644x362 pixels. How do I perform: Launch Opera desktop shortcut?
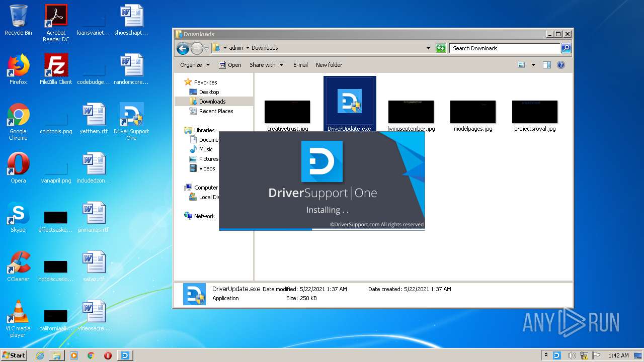(x=18, y=168)
